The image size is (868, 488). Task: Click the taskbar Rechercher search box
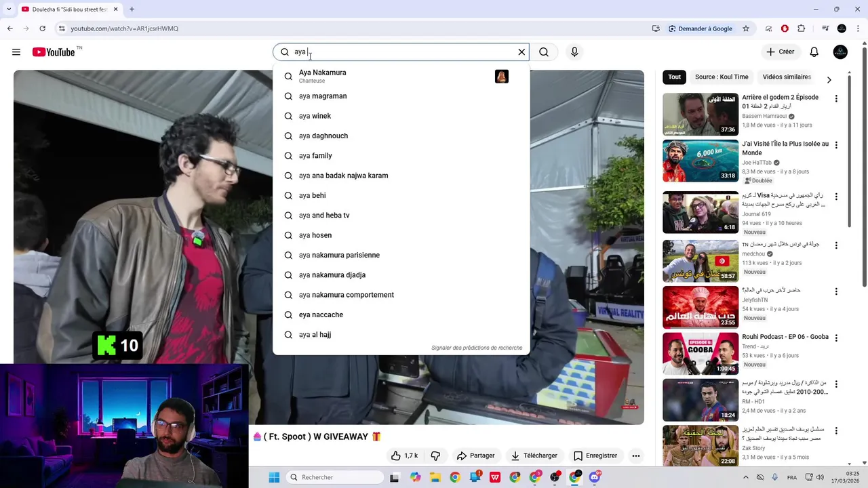click(x=336, y=477)
